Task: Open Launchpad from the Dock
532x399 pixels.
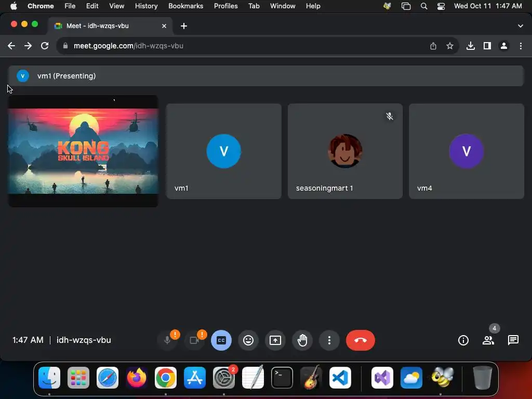Action: pos(78,378)
